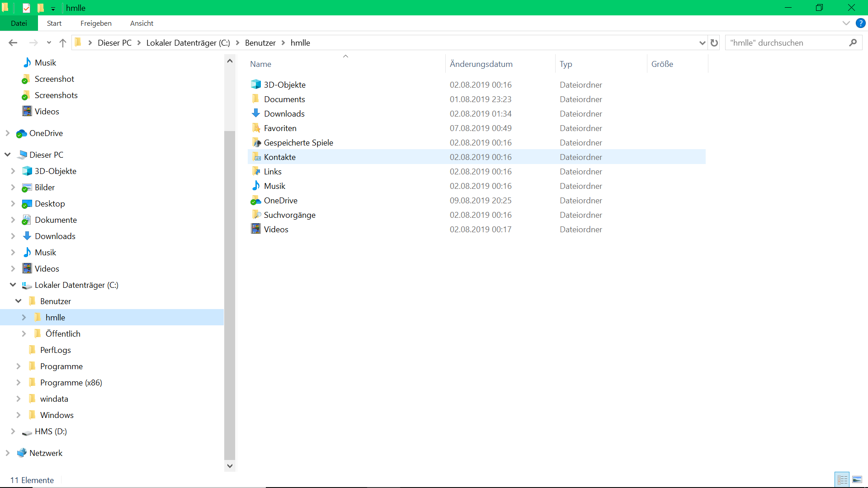Viewport: 868px width, 488px height.
Task: Open the Suchvorgänge folder
Action: [x=289, y=215]
